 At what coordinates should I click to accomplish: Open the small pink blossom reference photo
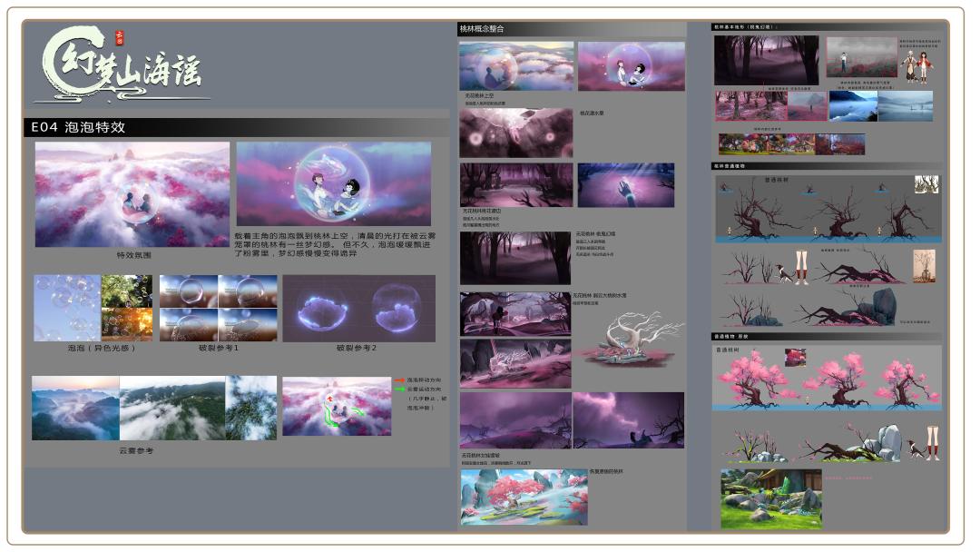click(796, 358)
